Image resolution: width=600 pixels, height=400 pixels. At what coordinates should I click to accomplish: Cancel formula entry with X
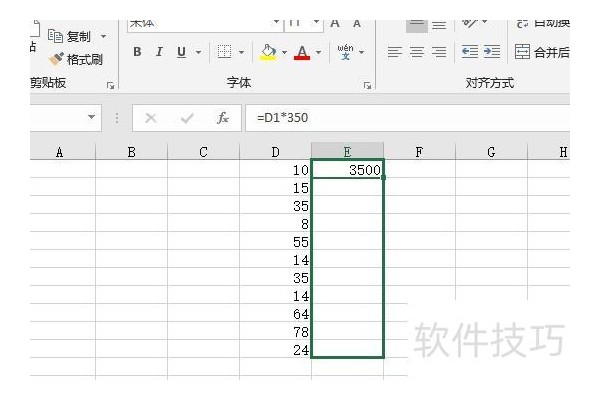click(x=151, y=118)
